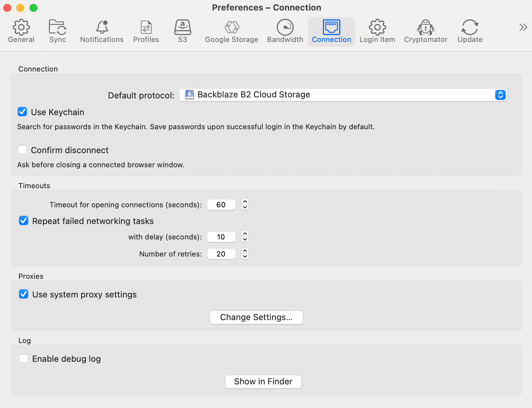
Task: Minimize the Preferences window yellow button
Action: (20, 8)
